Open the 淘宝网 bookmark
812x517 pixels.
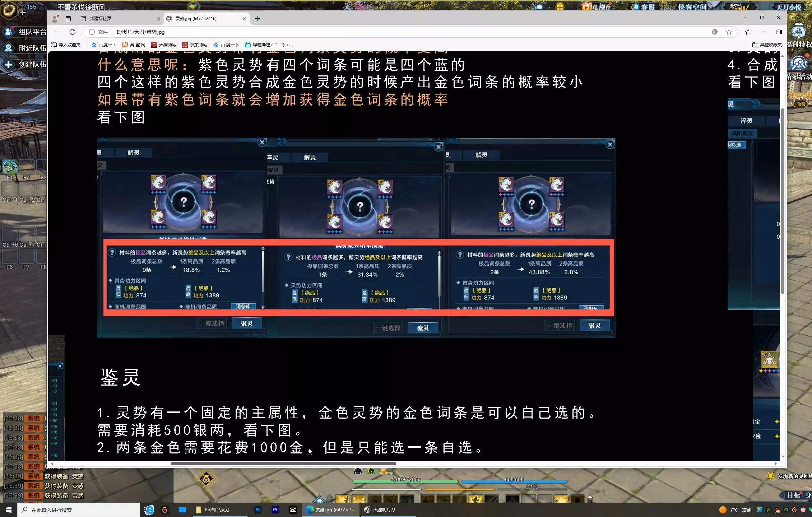134,45
